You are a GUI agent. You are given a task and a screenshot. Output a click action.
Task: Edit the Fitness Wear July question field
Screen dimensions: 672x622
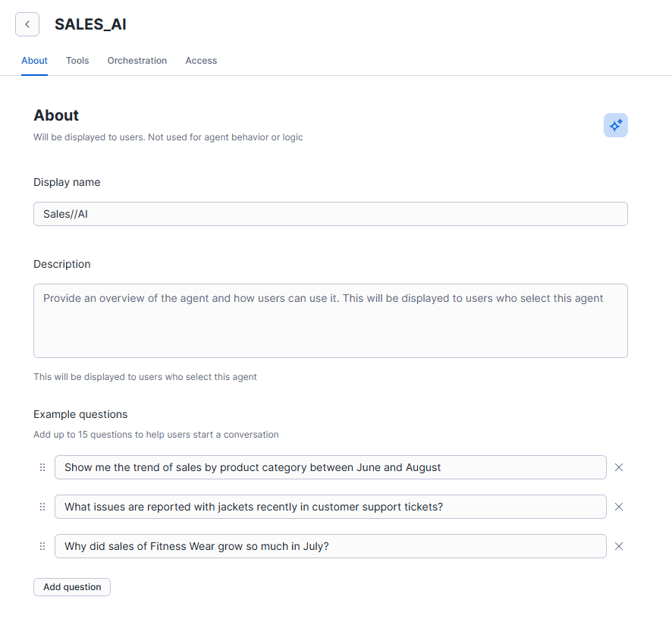tap(330, 546)
